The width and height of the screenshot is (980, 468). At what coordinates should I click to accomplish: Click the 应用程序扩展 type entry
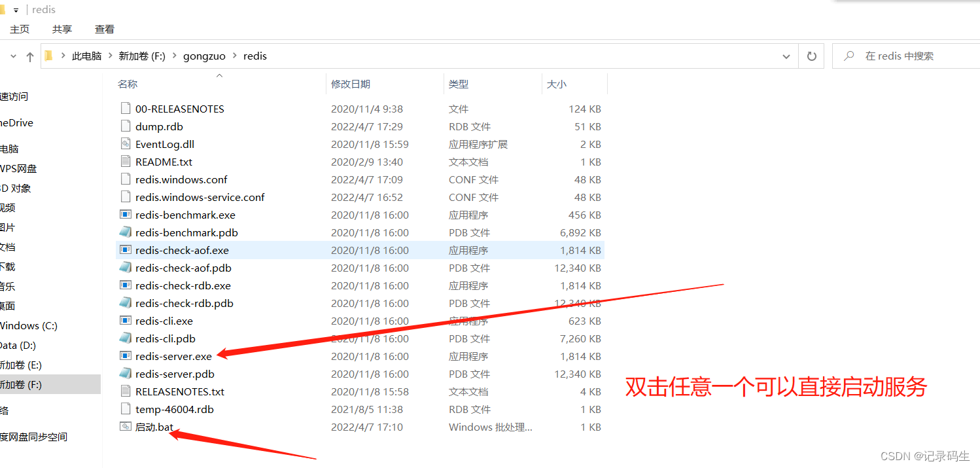click(478, 144)
